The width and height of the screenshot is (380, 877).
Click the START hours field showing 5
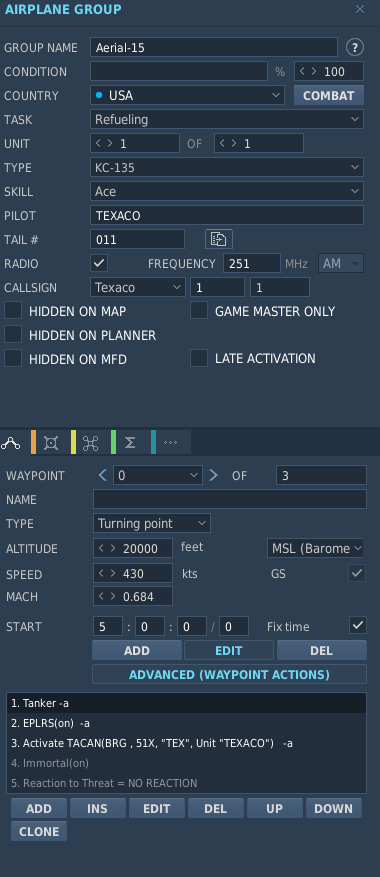coord(108,626)
